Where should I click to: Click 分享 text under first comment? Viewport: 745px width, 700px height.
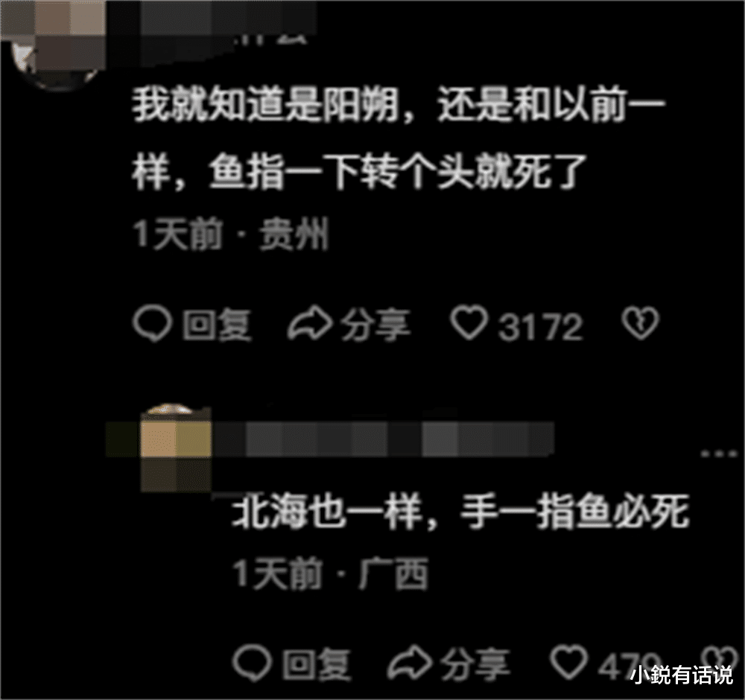point(375,325)
